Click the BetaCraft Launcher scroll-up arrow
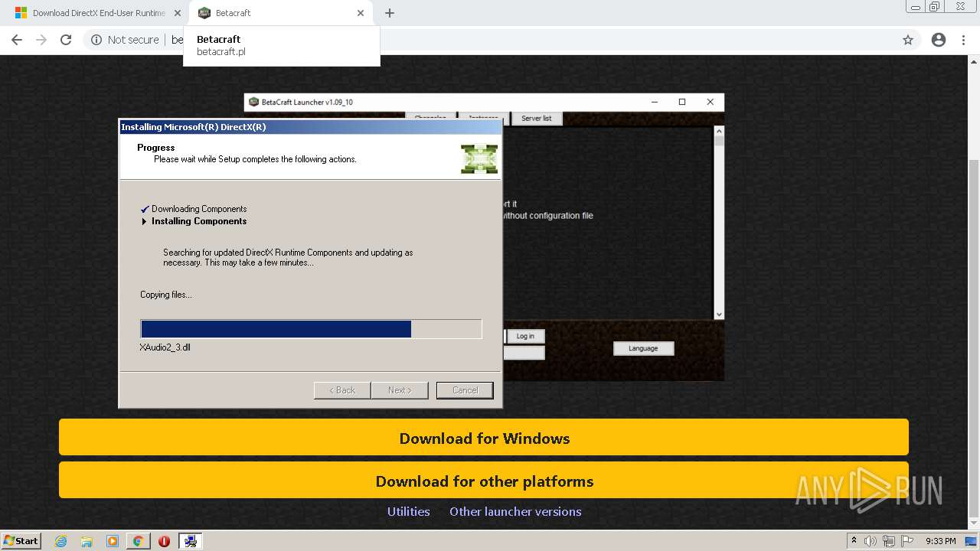980x551 pixels. [718, 131]
